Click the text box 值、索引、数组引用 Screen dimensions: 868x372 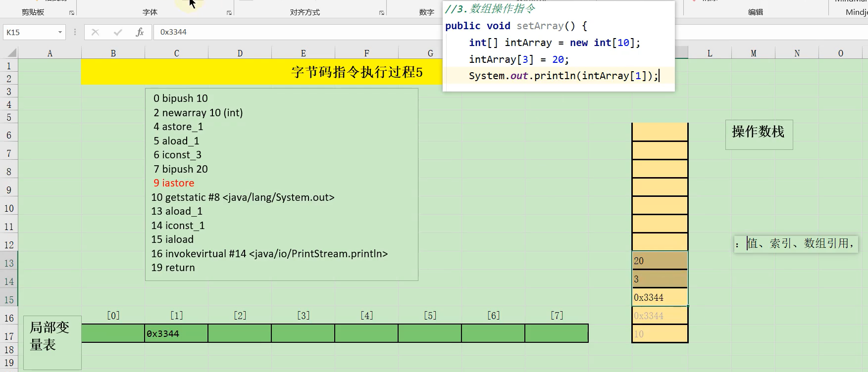[796, 244]
